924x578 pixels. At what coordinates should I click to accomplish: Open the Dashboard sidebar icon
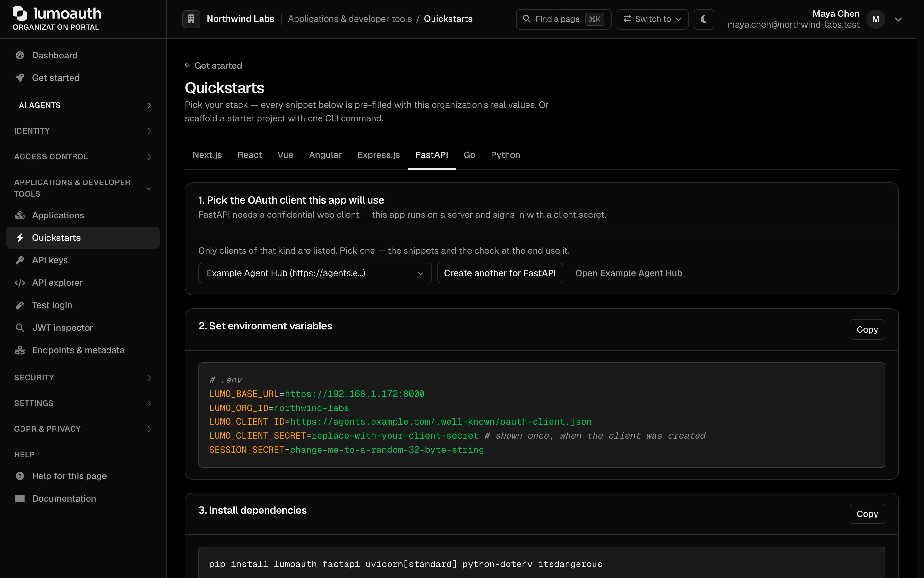[20, 56]
